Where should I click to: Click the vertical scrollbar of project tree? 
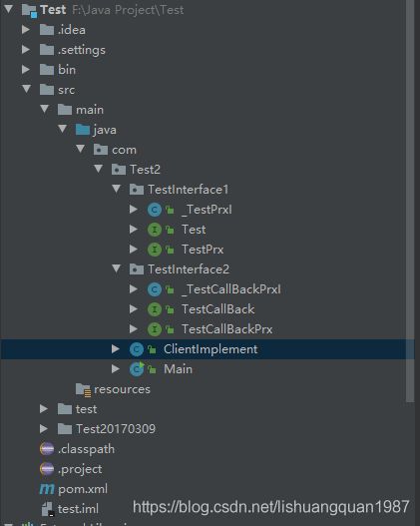410,202
